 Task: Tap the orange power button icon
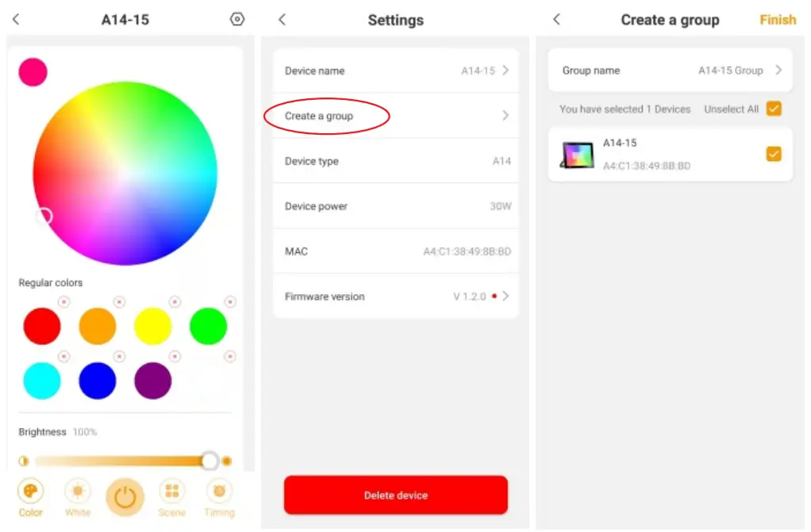(x=125, y=497)
